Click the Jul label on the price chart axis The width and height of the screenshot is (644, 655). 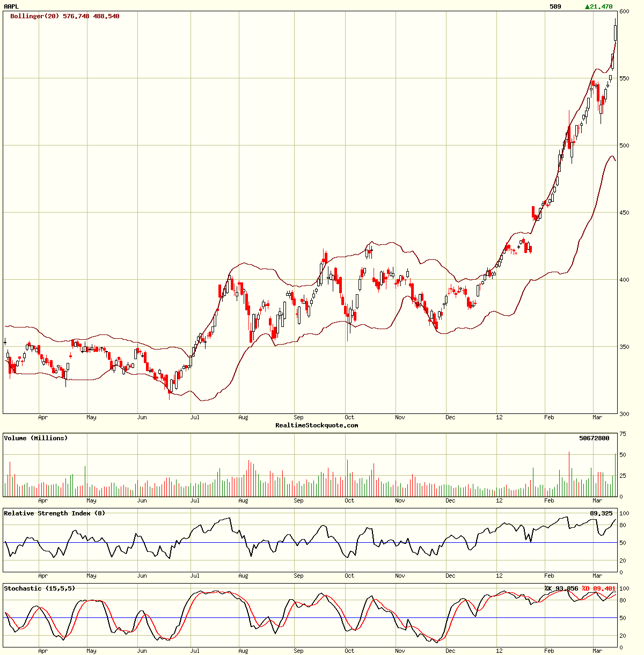pyautogui.click(x=196, y=417)
